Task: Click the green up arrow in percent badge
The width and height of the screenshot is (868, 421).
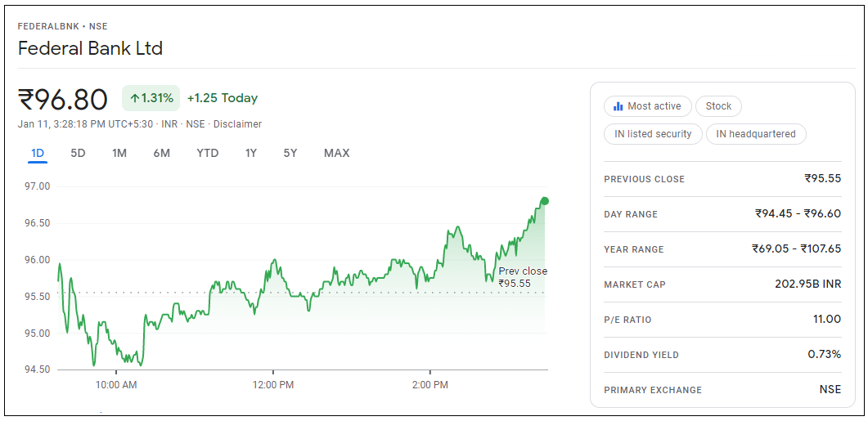Action: [135, 98]
